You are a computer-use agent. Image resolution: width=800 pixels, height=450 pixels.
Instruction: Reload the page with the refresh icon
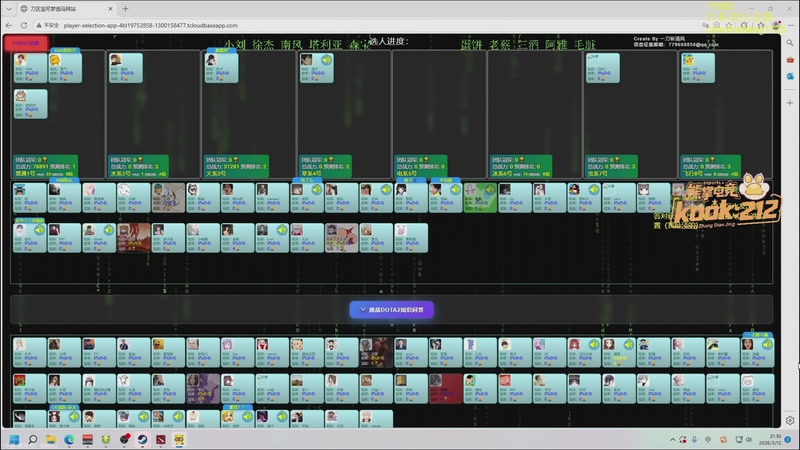(23, 25)
